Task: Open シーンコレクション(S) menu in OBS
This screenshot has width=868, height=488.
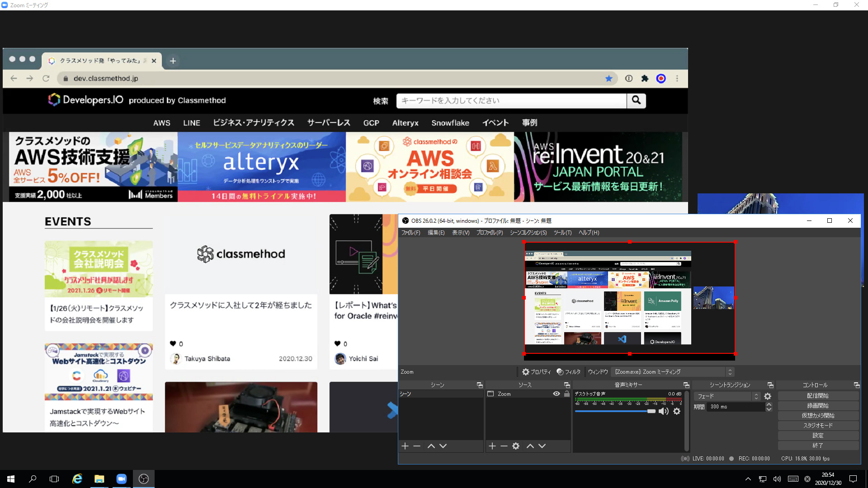Action: (528, 233)
